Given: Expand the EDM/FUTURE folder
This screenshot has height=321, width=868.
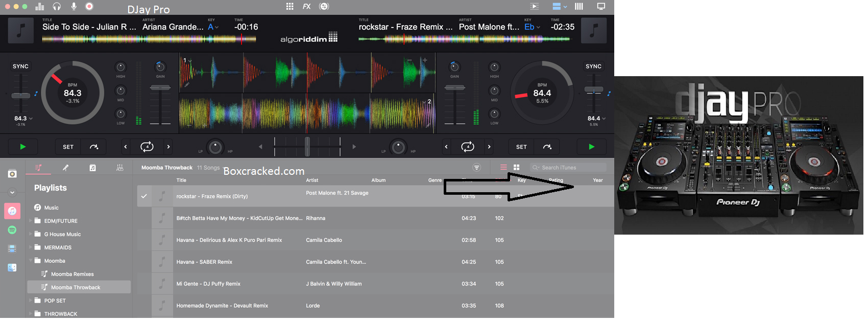Looking at the screenshot, I should [31, 221].
